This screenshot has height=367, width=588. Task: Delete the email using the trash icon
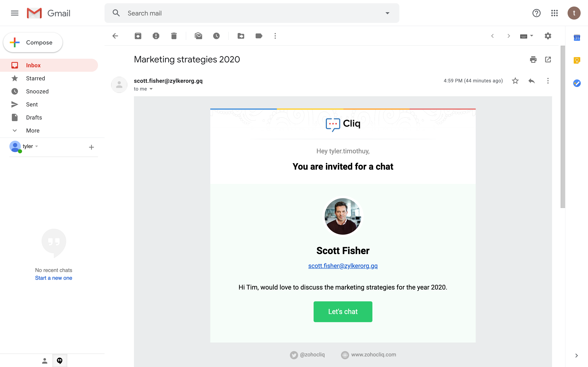[x=174, y=36]
